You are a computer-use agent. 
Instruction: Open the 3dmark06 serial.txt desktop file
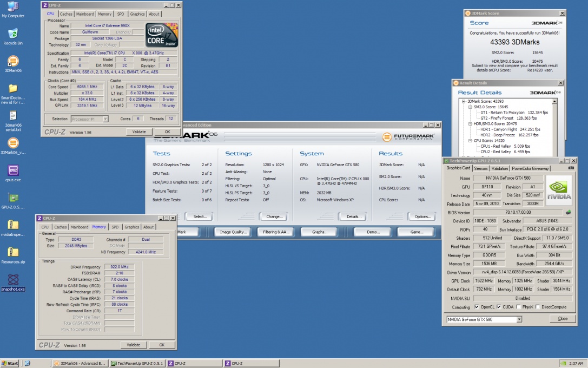(x=13, y=116)
